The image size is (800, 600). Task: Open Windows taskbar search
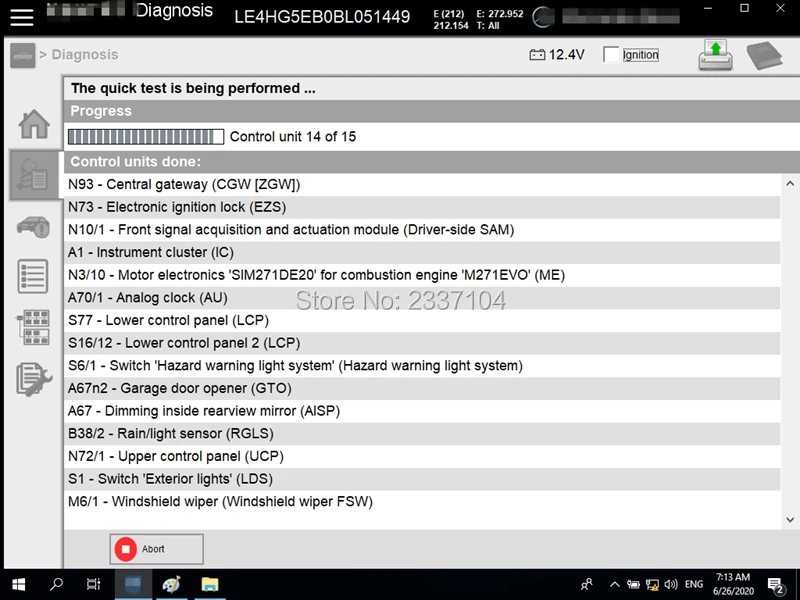56,584
